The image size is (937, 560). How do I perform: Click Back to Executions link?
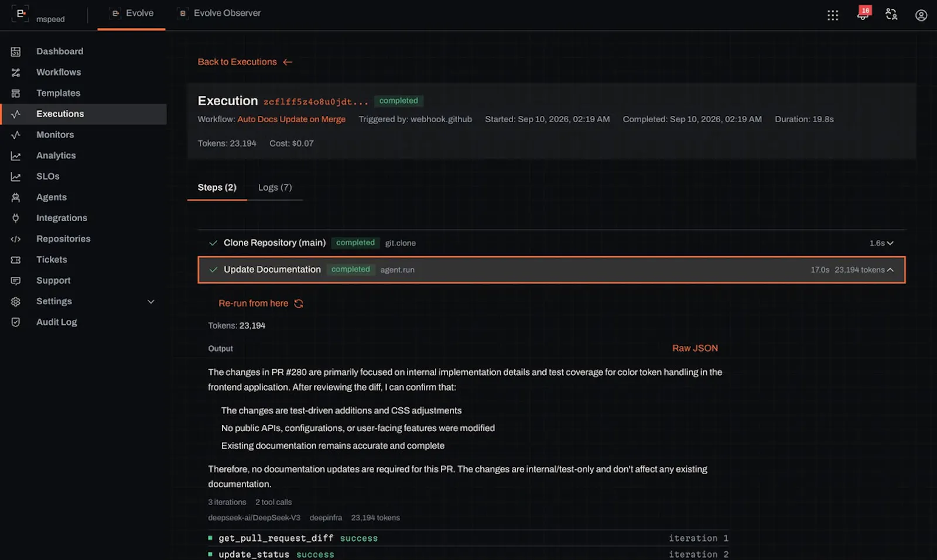(x=237, y=62)
